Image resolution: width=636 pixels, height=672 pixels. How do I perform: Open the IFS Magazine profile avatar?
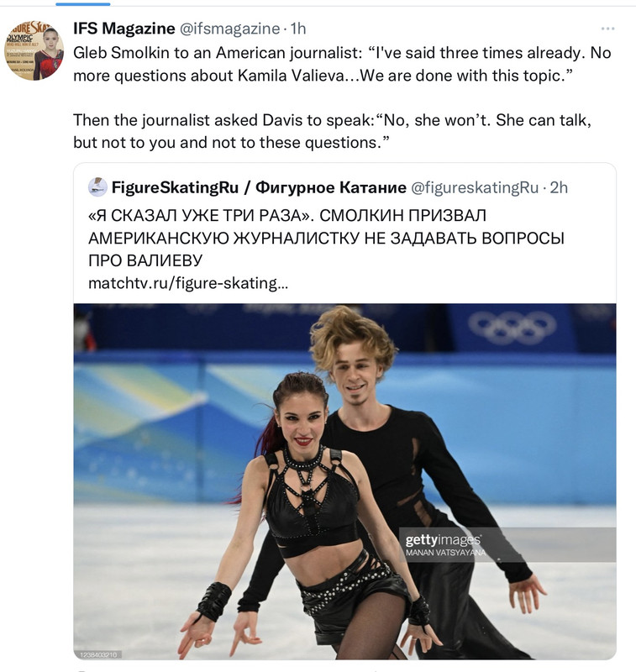(34, 50)
